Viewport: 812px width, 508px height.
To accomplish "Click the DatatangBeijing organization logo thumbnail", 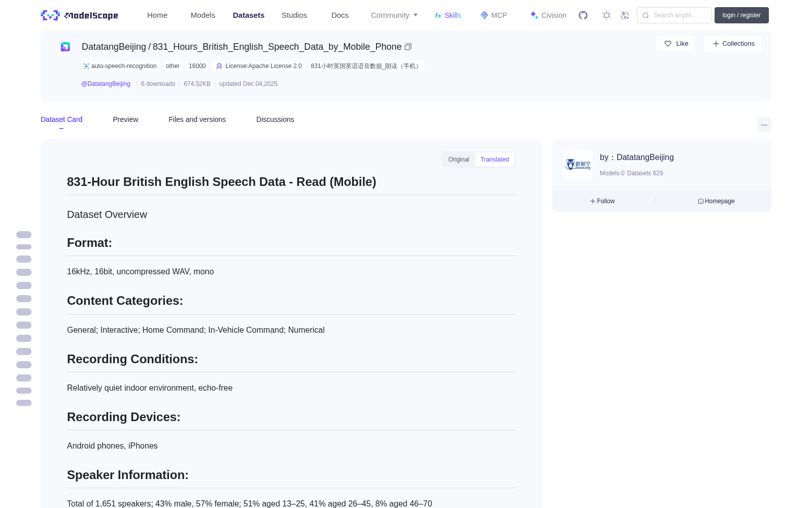I will tap(578, 165).
